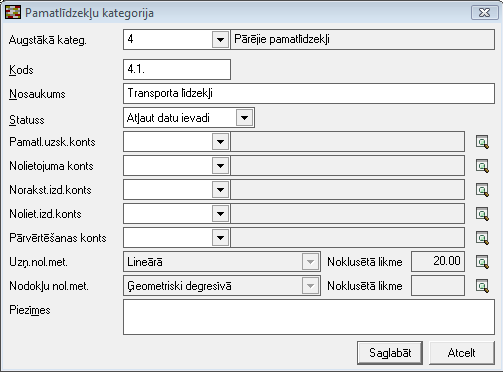Expand the Pamatl.uzsk.konts account dropdown
Screen dimensions: 503x373
(x=220, y=142)
